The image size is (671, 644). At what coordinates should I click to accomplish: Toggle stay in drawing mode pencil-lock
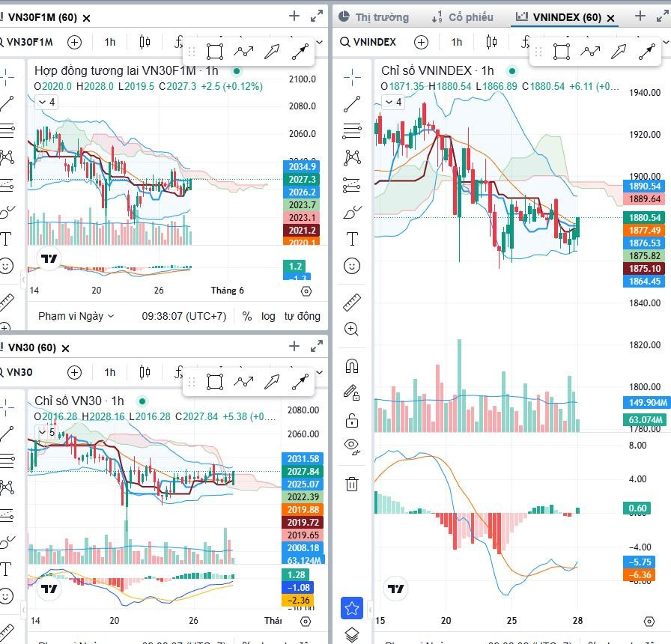pos(352,392)
